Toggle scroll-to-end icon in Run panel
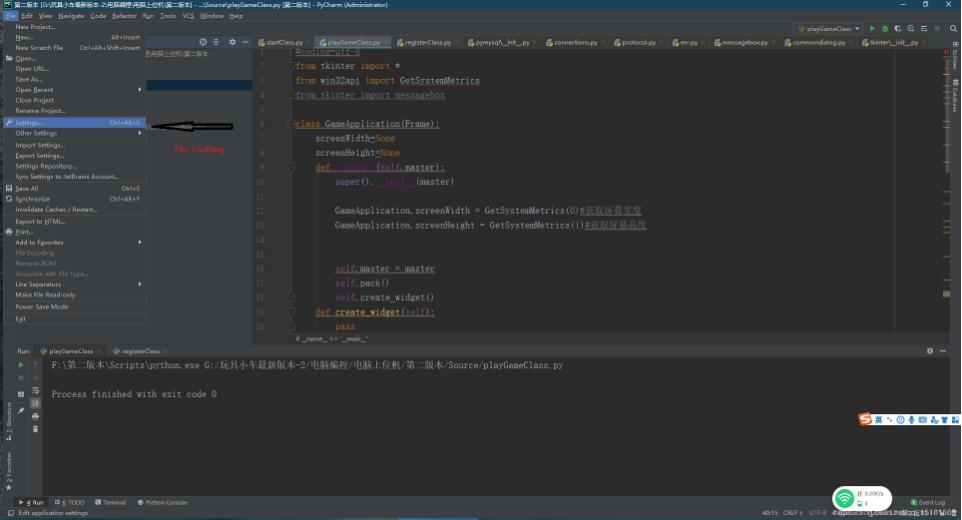962x520 pixels. (x=36, y=403)
